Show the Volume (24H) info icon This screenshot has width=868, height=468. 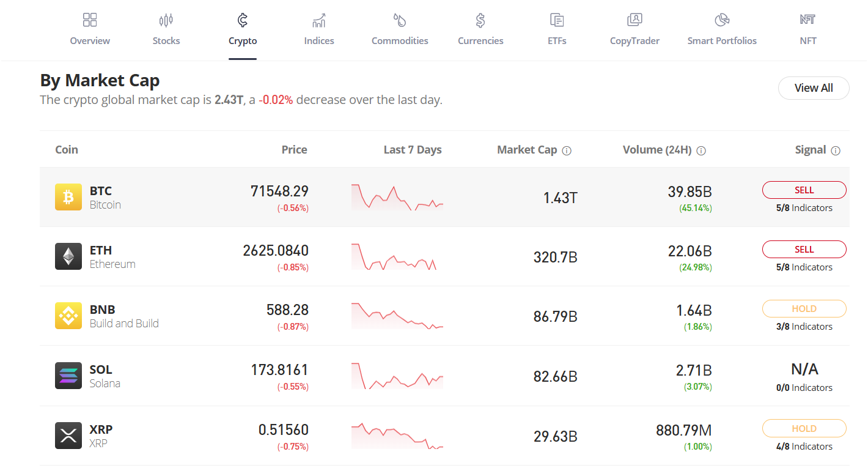pyautogui.click(x=701, y=150)
